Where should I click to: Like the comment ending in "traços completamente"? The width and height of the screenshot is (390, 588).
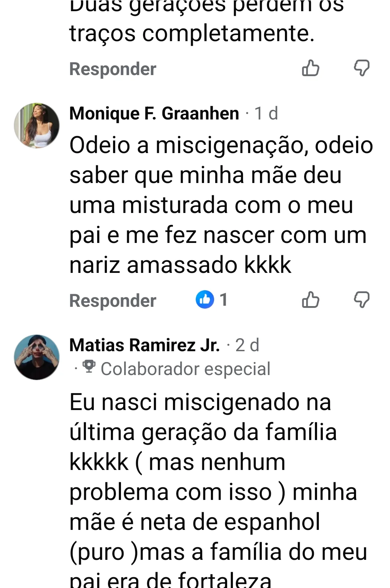pyautogui.click(x=311, y=68)
